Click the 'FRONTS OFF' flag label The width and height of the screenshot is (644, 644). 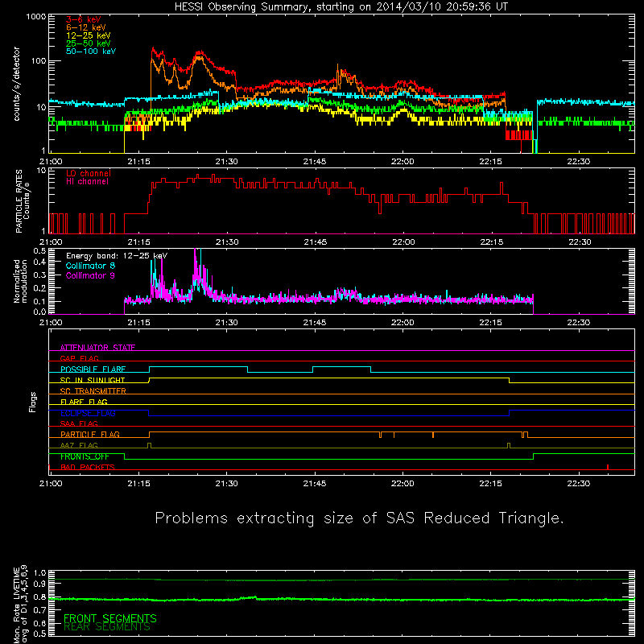[x=85, y=456]
